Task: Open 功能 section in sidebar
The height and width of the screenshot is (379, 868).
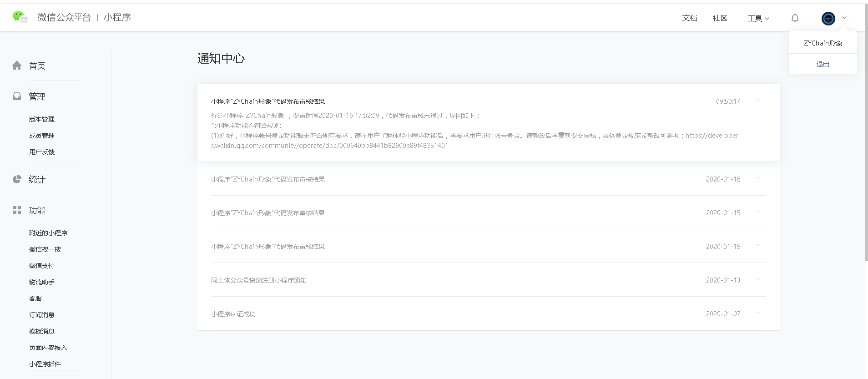Action: (x=37, y=211)
